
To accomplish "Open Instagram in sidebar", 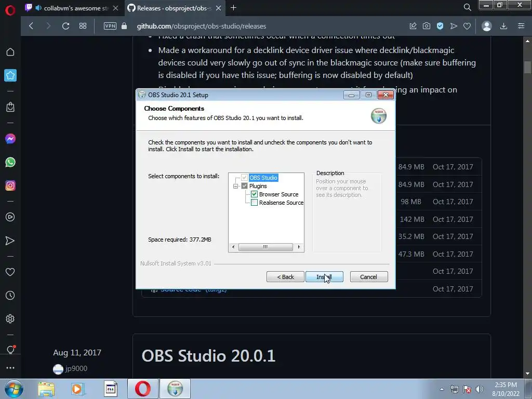I will 10,185.
